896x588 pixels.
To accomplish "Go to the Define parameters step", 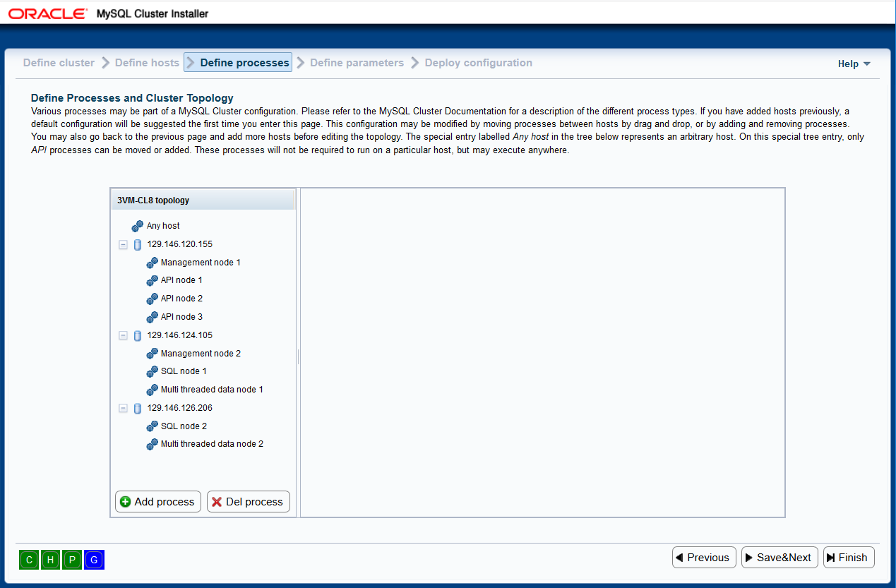I will point(357,63).
